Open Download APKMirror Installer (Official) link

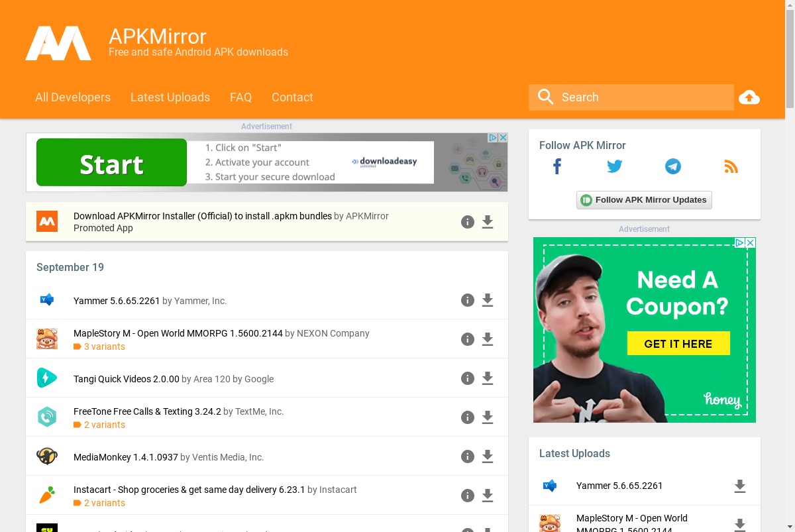(203, 216)
